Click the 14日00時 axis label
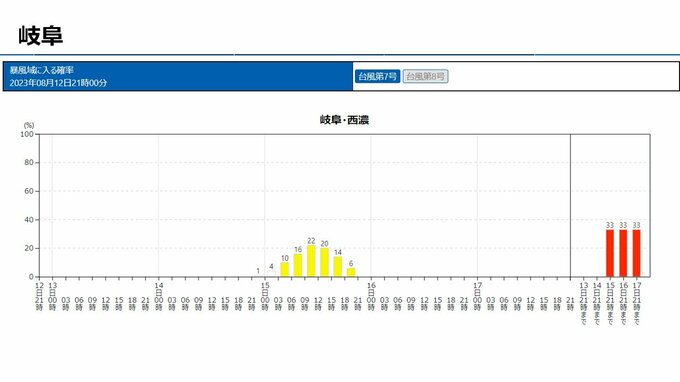 [159, 297]
